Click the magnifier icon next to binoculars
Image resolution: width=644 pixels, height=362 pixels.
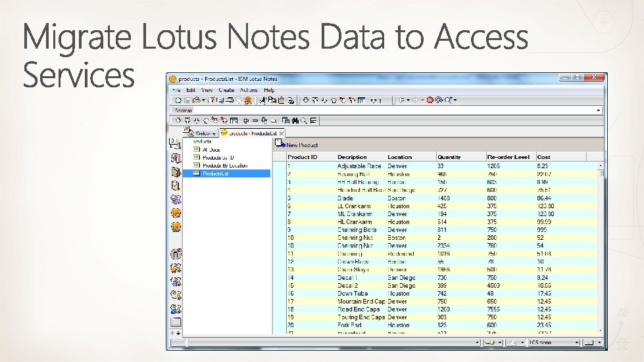tap(303, 120)
